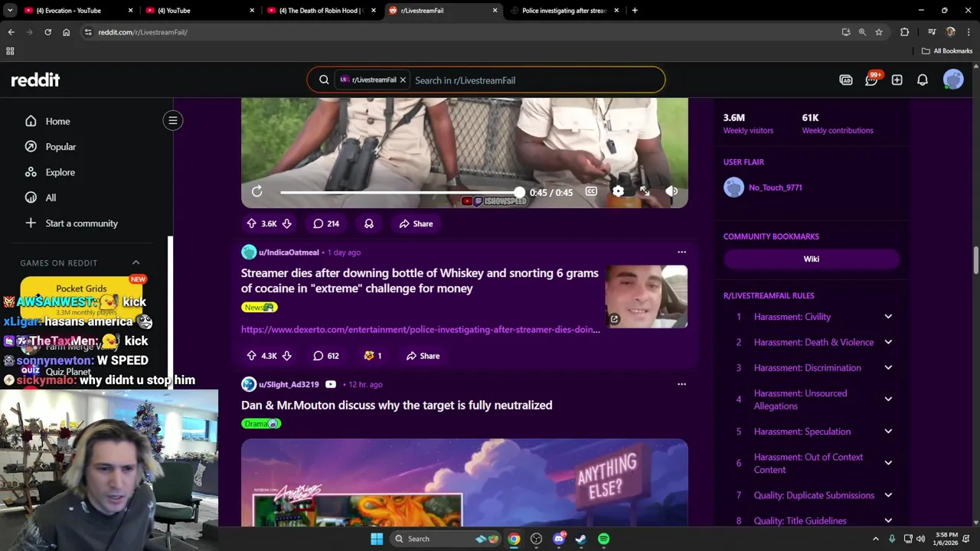The image size is (980, 551).
Task: Open the 612 comments on the Whiskey post
Action: 326,355
